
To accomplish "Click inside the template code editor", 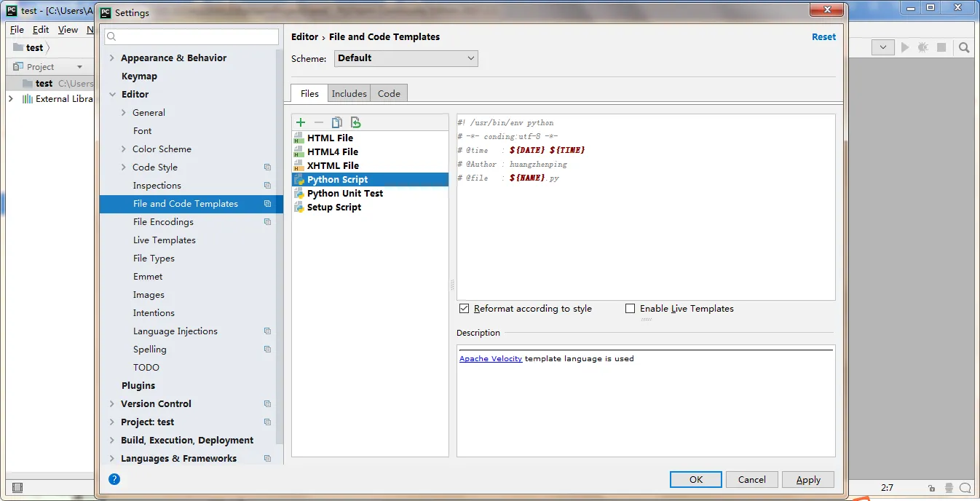I will click(646, 207).
